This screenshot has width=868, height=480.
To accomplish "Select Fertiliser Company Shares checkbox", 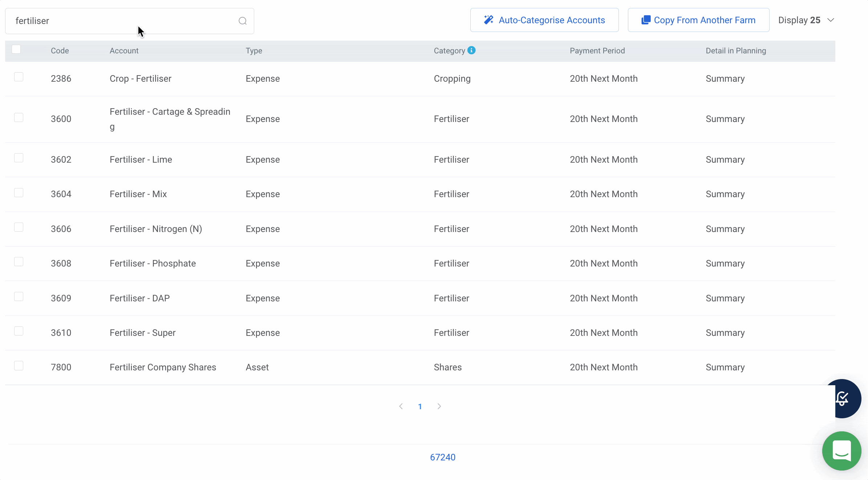I will point(19,366).
